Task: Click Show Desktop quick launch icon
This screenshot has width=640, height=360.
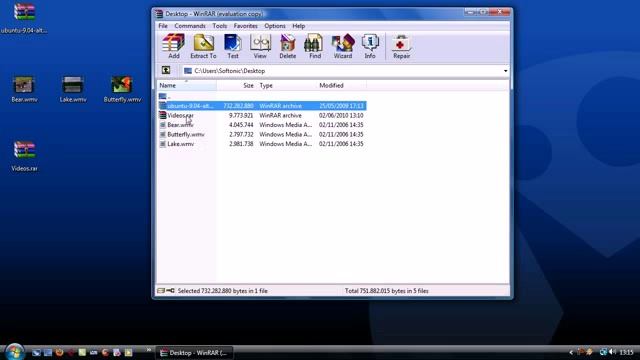Action: [x=36, y=352]
